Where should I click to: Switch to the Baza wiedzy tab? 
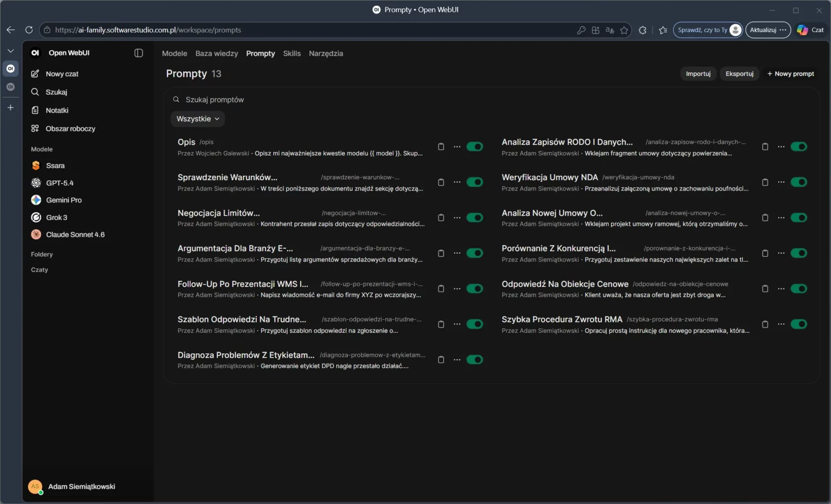click(216, 53)
